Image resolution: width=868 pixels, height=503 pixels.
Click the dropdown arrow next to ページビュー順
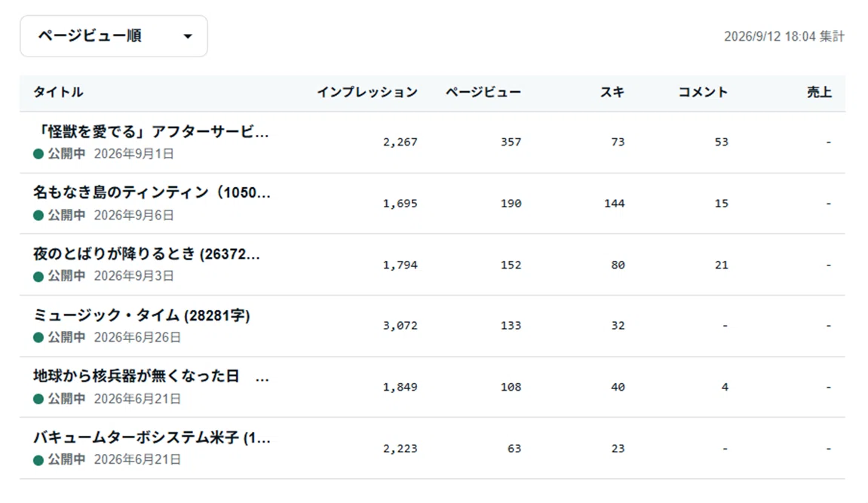[x=188, y=36]
